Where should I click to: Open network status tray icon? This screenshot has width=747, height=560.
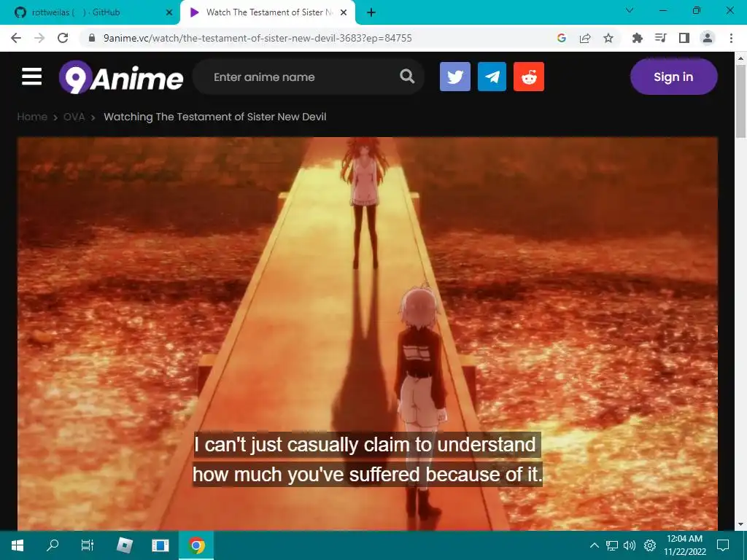612,545
